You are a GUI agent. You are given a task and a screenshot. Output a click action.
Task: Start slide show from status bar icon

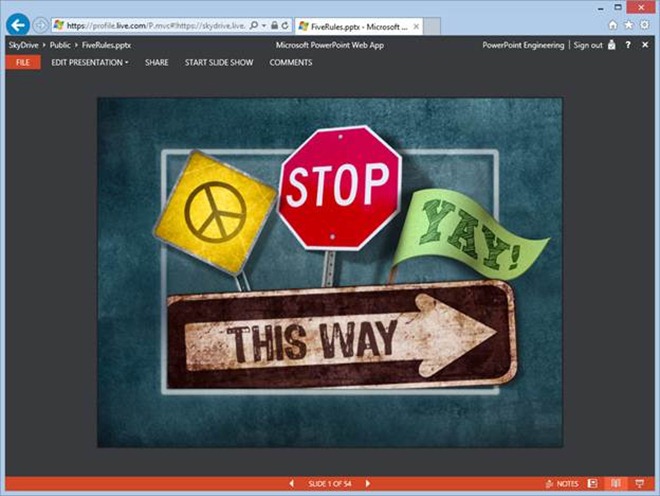tap(639, 483)
